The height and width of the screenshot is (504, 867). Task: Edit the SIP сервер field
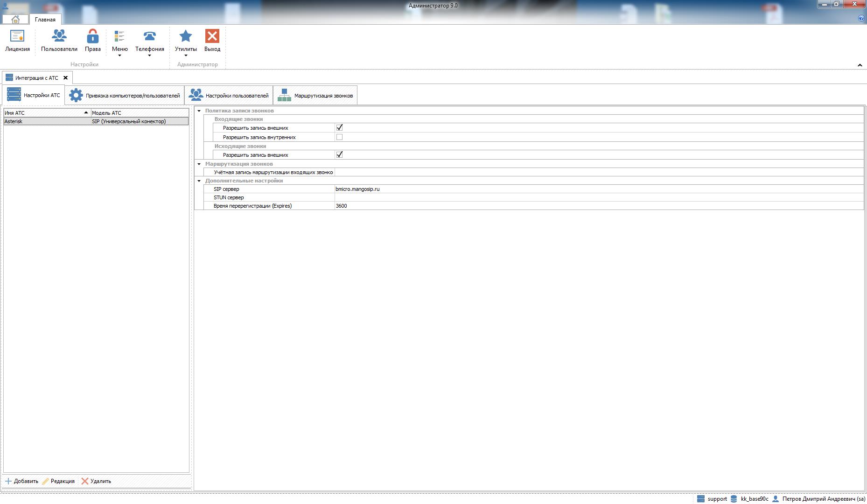(599, 189)
